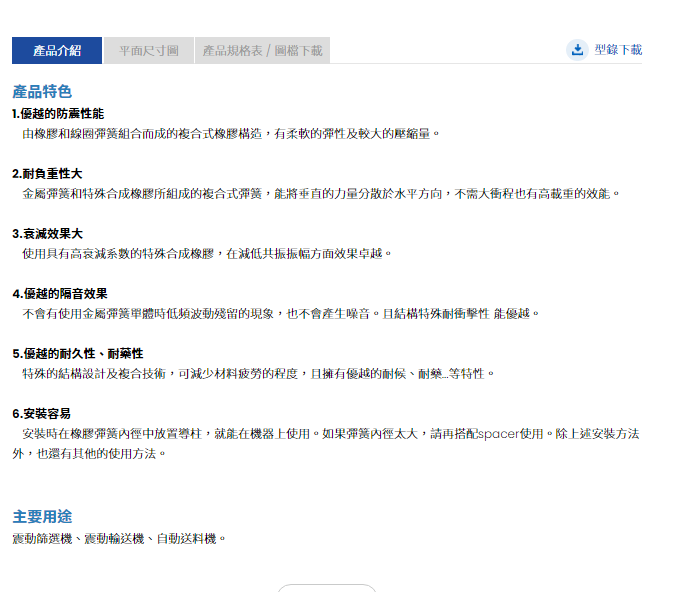Viewport: 682px width, 592px height.
Task: Open the 平面尺寸圖 tab
Action: click(148, 51)
